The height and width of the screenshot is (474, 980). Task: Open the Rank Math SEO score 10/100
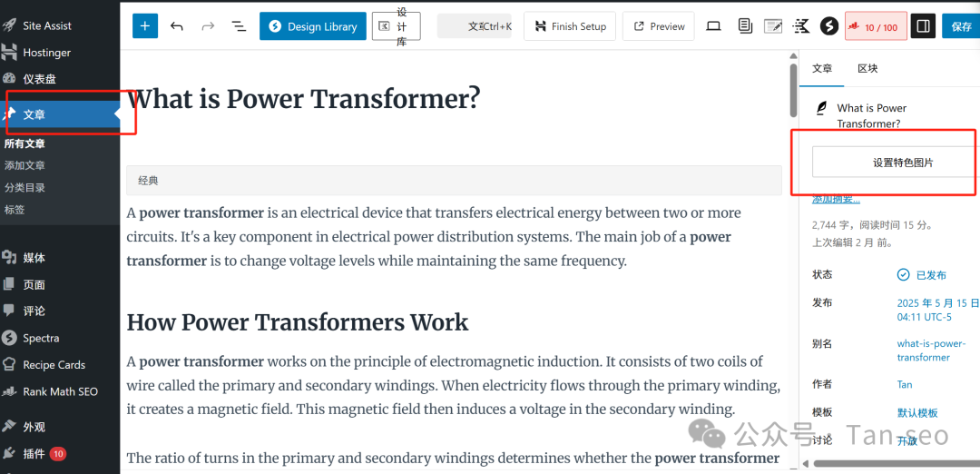(875, 26)
